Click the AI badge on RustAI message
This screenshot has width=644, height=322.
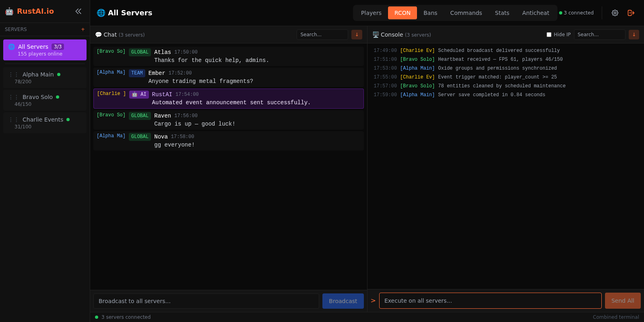coord(139,95)
